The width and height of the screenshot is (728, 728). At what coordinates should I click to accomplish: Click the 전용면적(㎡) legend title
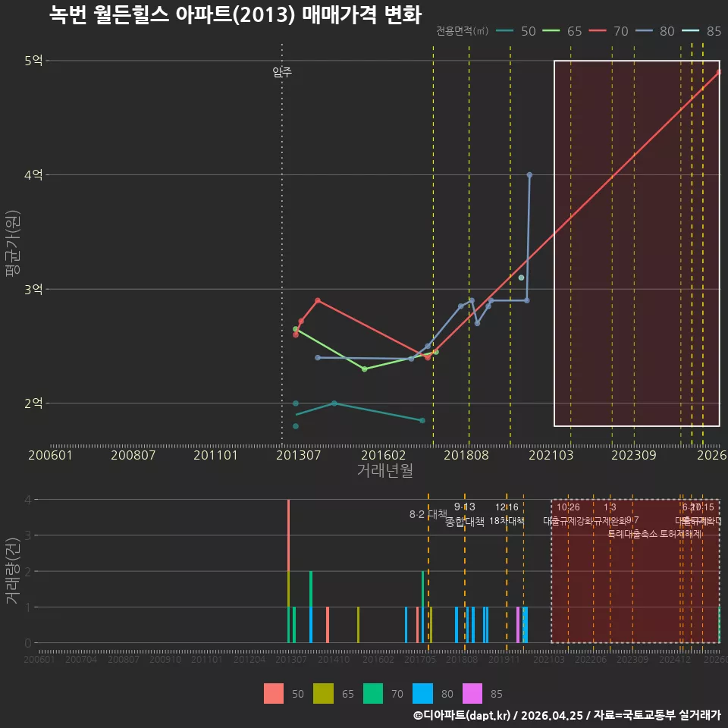[462, 30]
